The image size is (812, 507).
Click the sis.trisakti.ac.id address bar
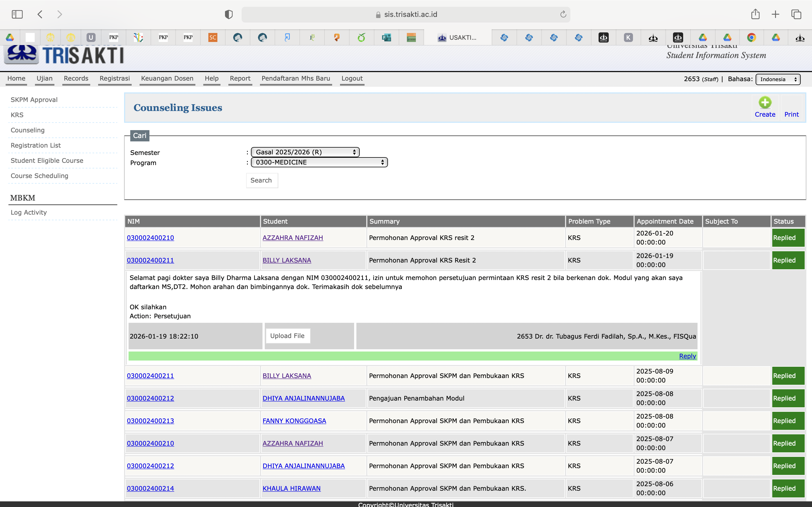(x=406, y=14)
